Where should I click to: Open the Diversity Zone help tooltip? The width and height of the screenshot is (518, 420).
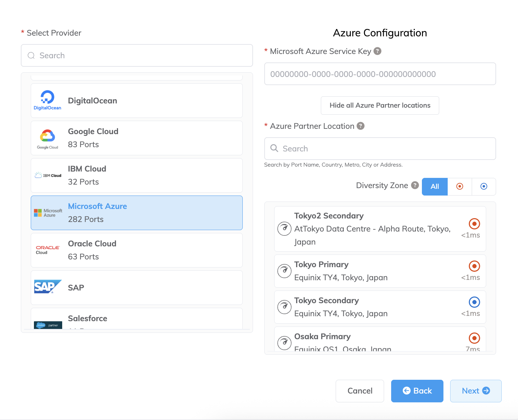tap(414, 185)
